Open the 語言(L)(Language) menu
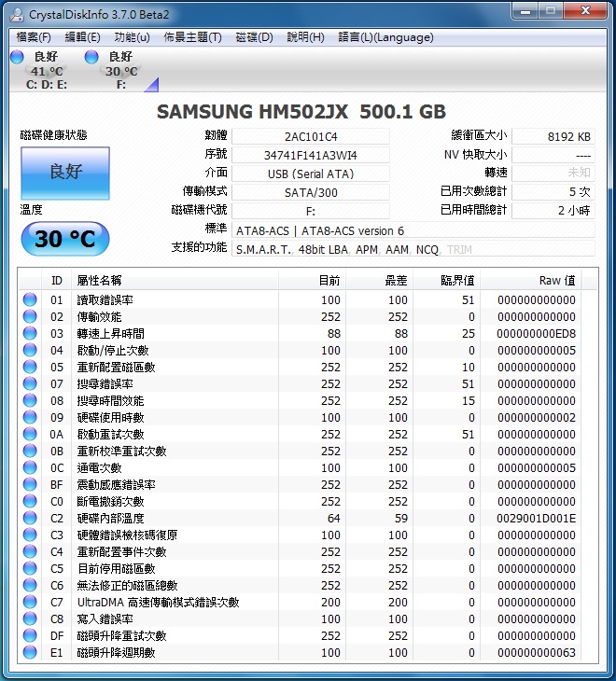 (385, 37)
